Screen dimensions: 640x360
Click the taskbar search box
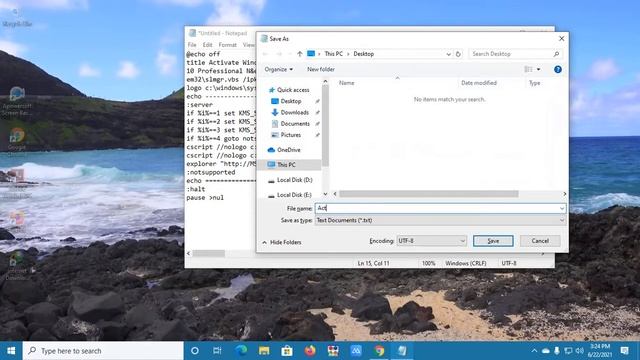pyautogui.click(x=103, y=351)
